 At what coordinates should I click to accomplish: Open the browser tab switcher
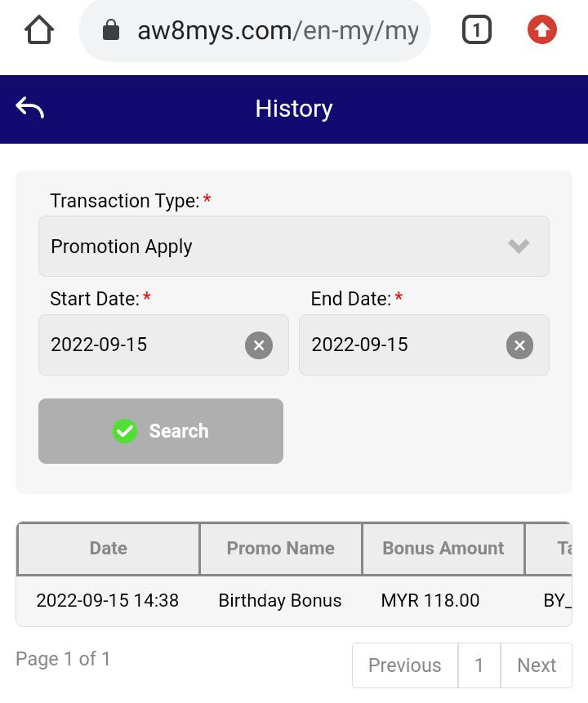point(476,31)
